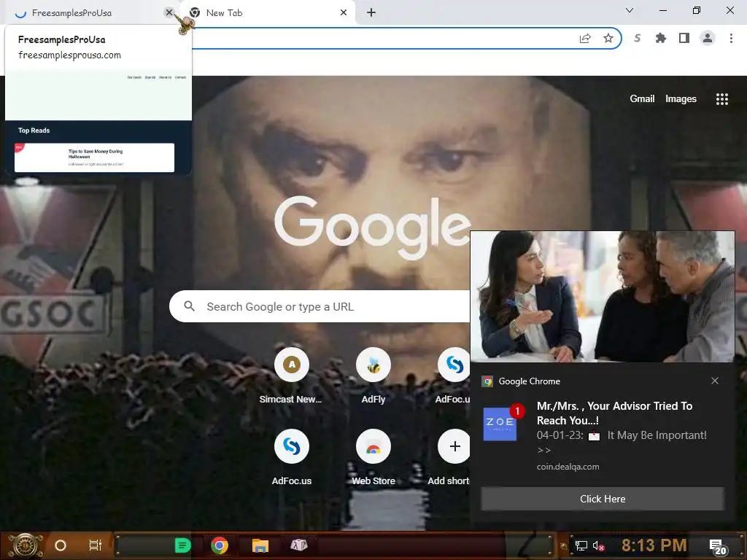The image size is (747, 560).
Task: Click the ZOE notification icon
Action: (500, 424)
